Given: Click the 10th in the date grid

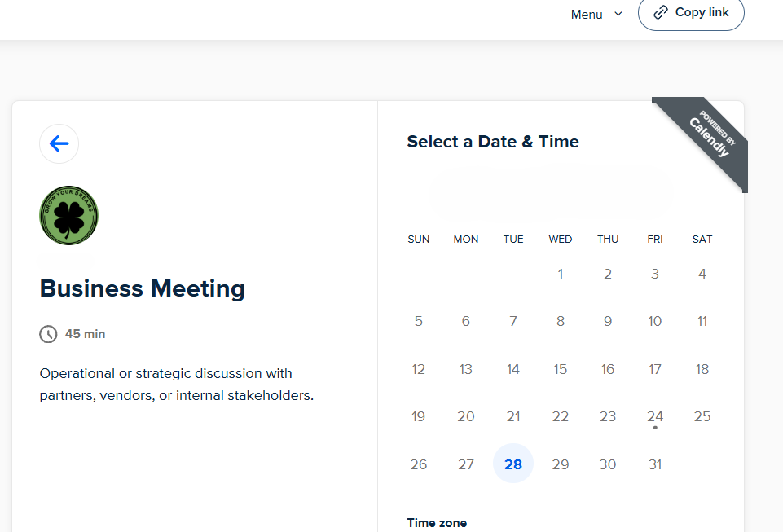Looking at the screenshot, I should (x=655, y=321).
